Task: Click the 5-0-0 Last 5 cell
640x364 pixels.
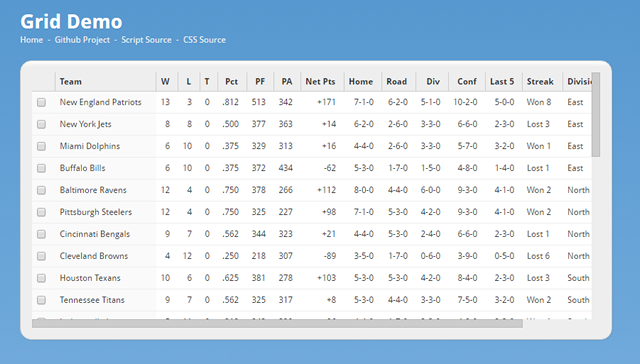Action: coord(504,102)
